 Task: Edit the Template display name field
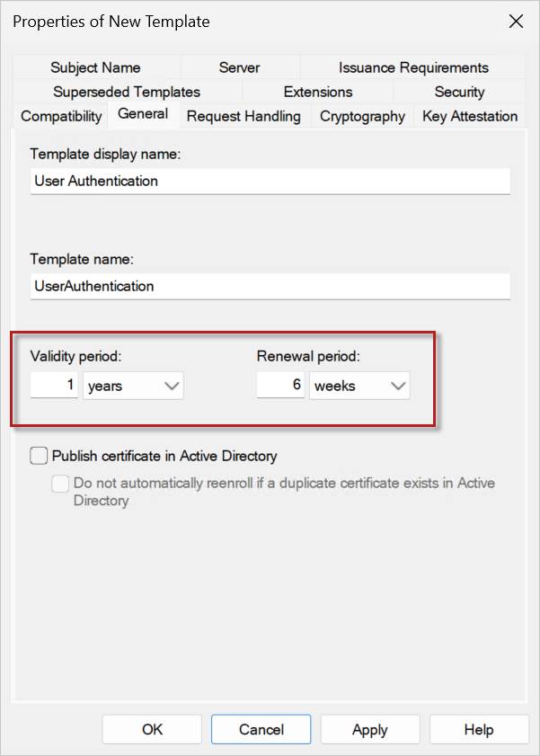point(270,181)
